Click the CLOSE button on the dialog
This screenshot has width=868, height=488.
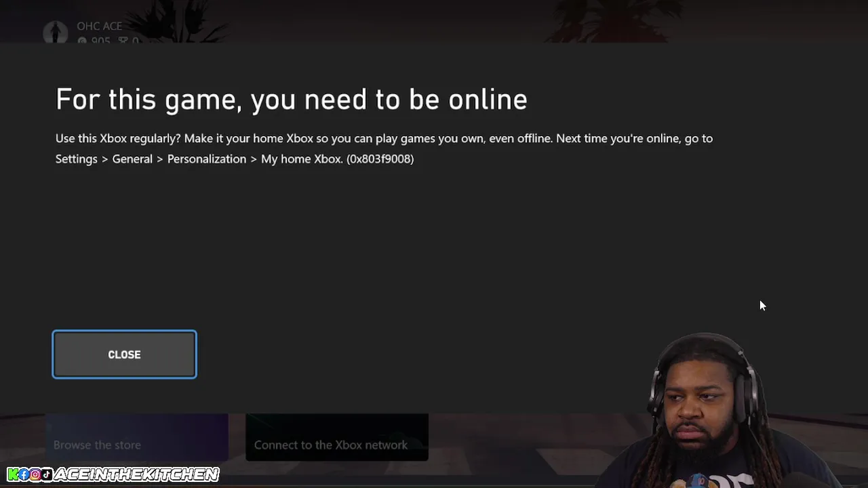124,354
